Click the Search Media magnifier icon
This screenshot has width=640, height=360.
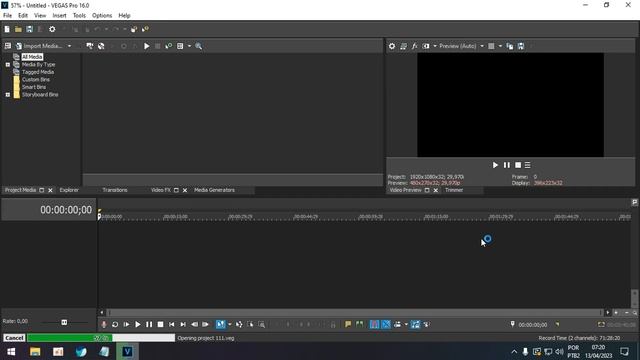(199, 46)
